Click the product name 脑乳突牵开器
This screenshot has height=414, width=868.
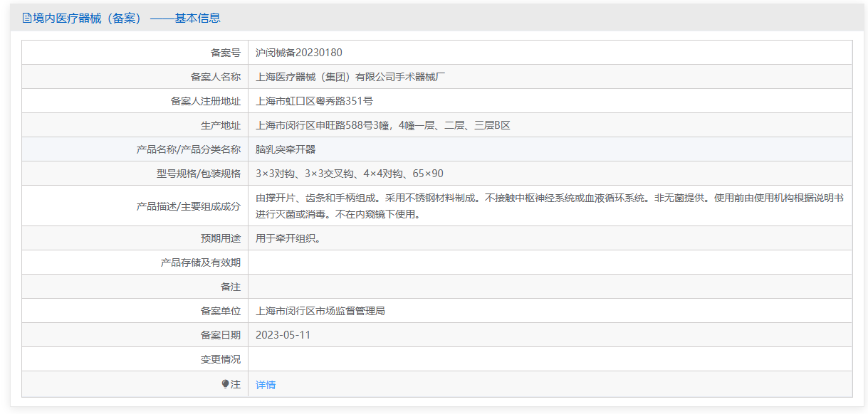coord(286,149)
